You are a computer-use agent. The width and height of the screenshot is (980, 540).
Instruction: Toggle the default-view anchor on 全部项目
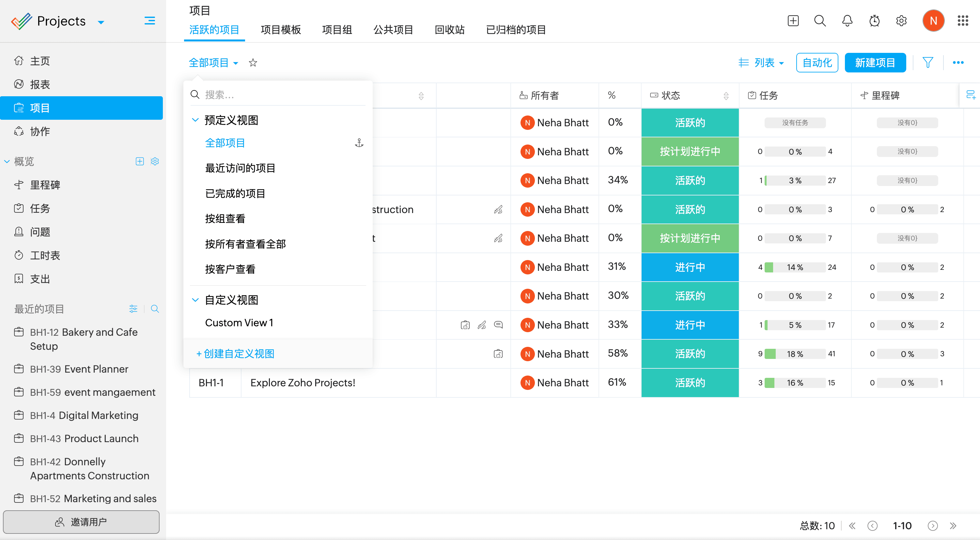(359, 143)
